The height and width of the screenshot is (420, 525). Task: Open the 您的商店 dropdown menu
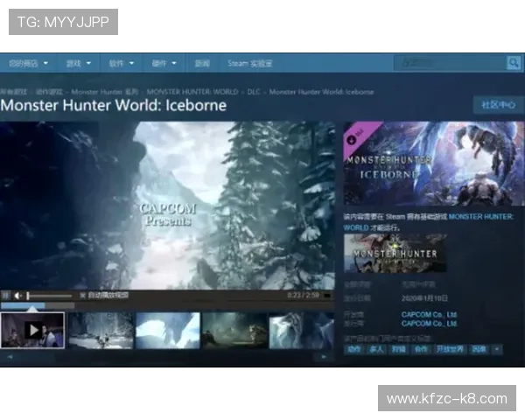pyautogui.click(x=28, y=63)
